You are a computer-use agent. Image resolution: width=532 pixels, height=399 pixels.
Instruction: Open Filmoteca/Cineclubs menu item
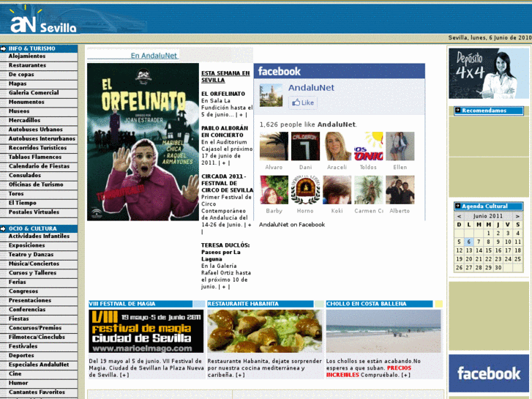click(x=37, y=337)
